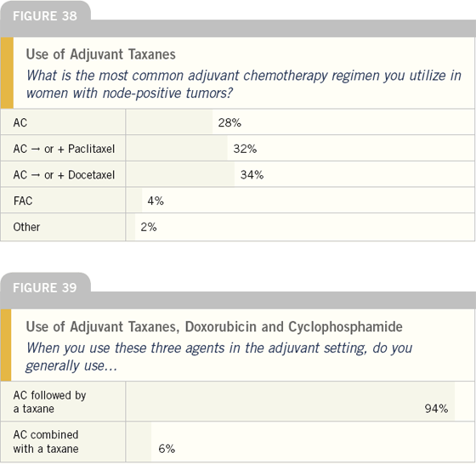Click the 94% bar value
476x464 pixels.
436,409
